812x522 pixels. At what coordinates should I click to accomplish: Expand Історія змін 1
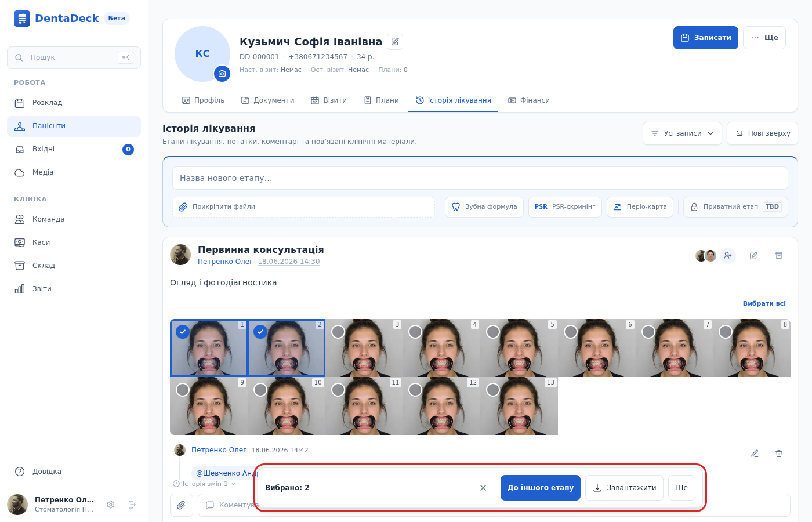pos(205,484)
